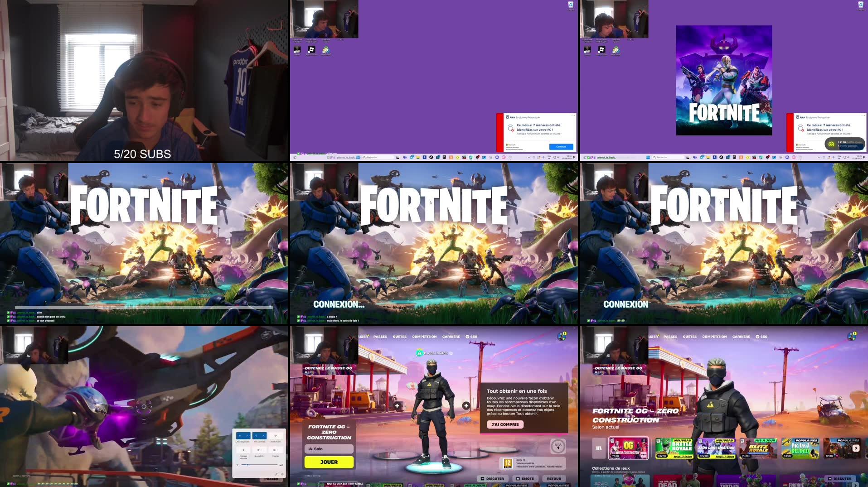Viewport: 868px width, 487px height.
Task: Click J'AI COMPRIS in the Tout obtenir popup
Action: (505, 424)
